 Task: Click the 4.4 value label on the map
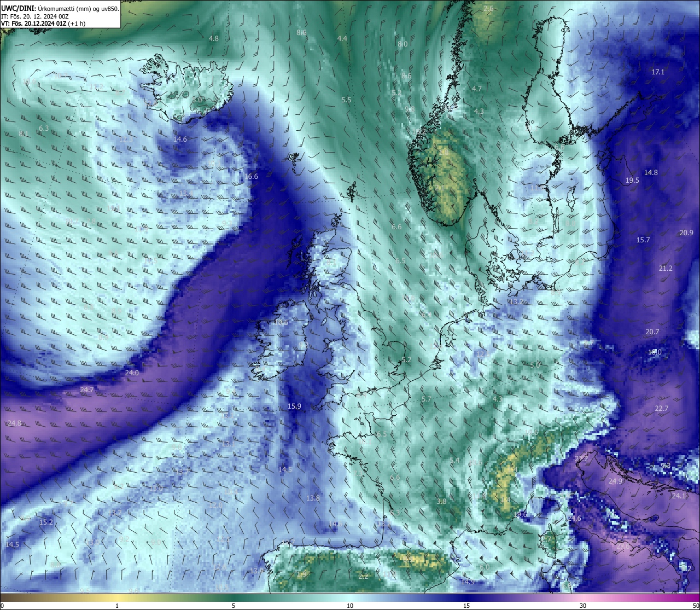point(342,38)
